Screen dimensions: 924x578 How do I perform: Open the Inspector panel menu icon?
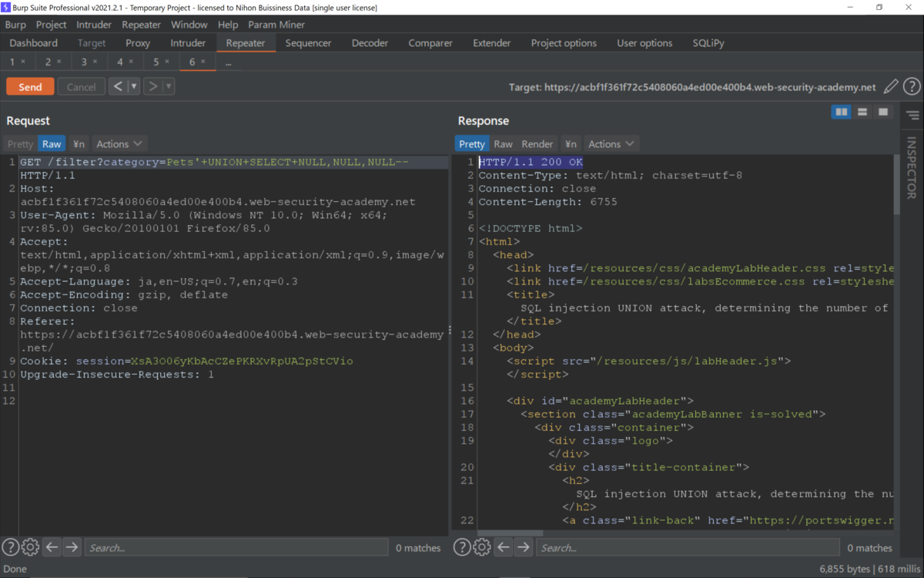(x=913, y=116)
